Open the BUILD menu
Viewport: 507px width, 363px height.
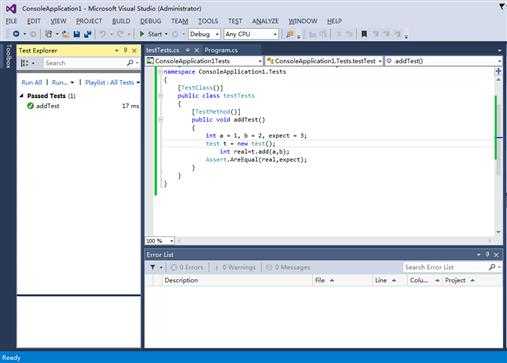click(121, 21)
